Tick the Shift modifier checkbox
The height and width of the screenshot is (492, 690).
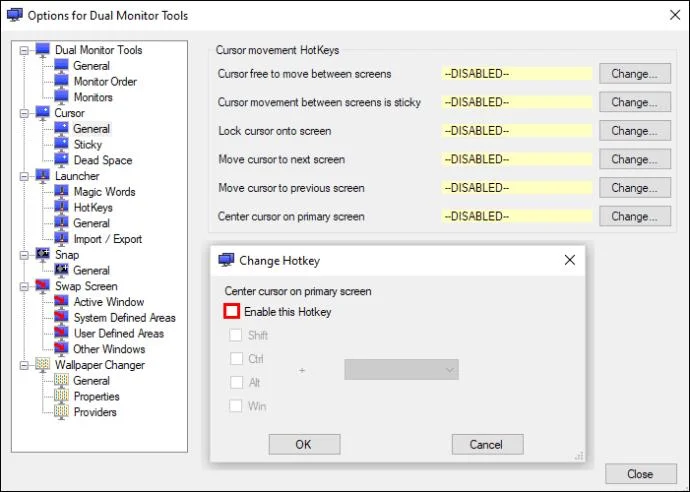pos(236,335)
